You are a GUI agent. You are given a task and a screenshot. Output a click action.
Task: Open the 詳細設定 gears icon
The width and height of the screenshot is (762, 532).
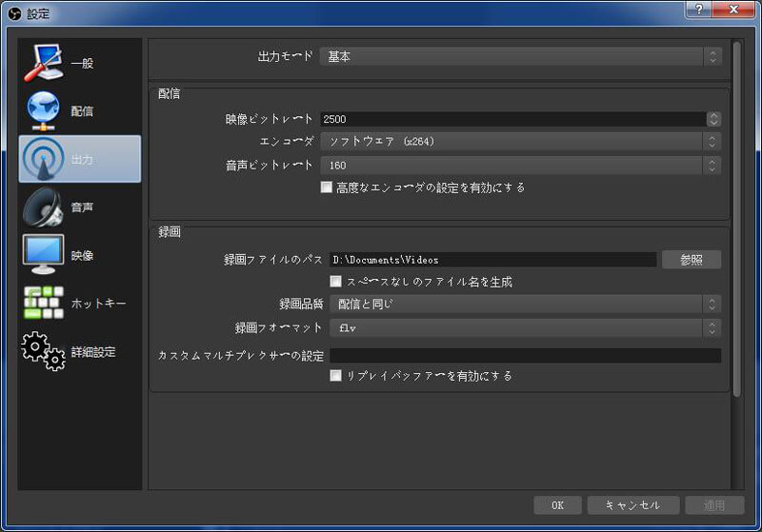pyautogui.click(x=43, y=351)
